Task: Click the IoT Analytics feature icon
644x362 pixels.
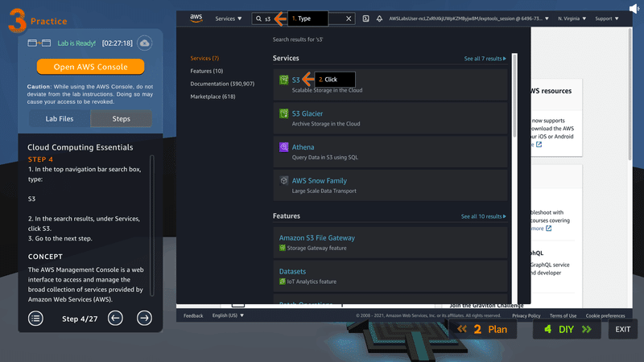Action: coord(283,282)
